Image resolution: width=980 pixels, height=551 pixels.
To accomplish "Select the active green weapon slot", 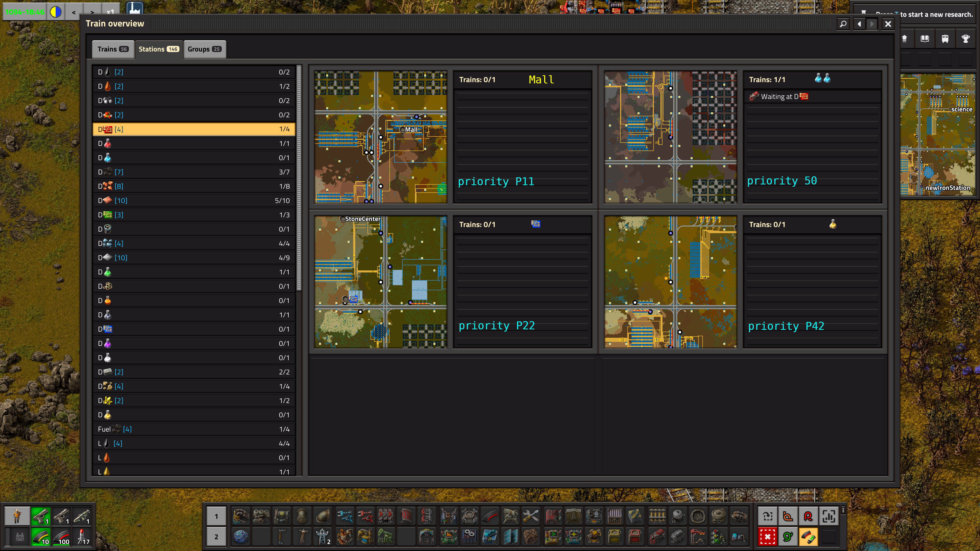I will [x=40, y=516].
